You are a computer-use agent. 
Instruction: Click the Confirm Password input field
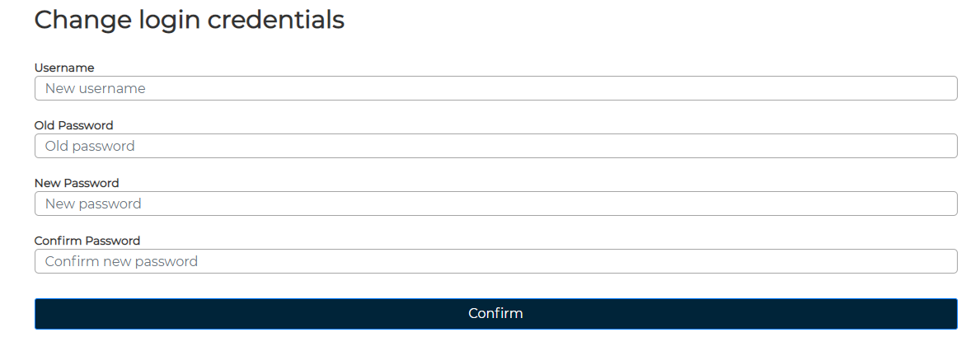tap(495, 261)
